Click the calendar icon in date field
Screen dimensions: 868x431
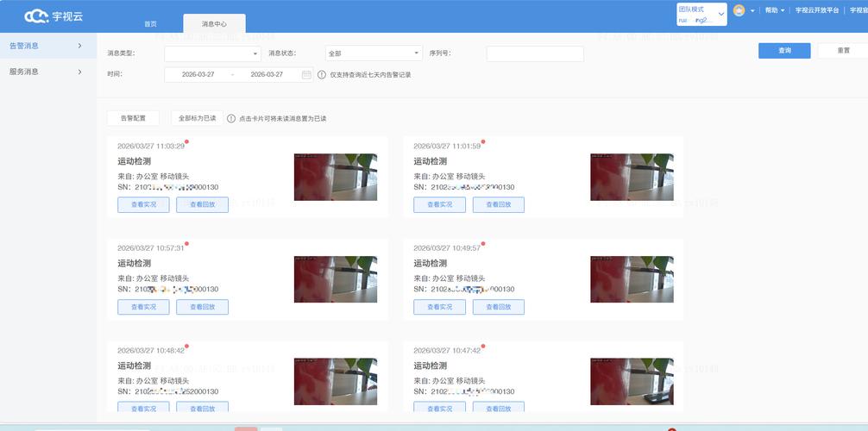[306, 75]
